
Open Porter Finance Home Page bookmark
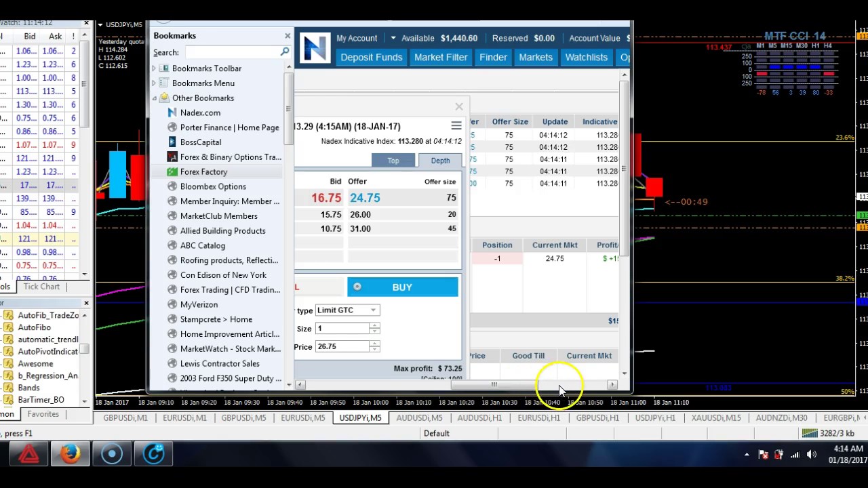(229, 127)
